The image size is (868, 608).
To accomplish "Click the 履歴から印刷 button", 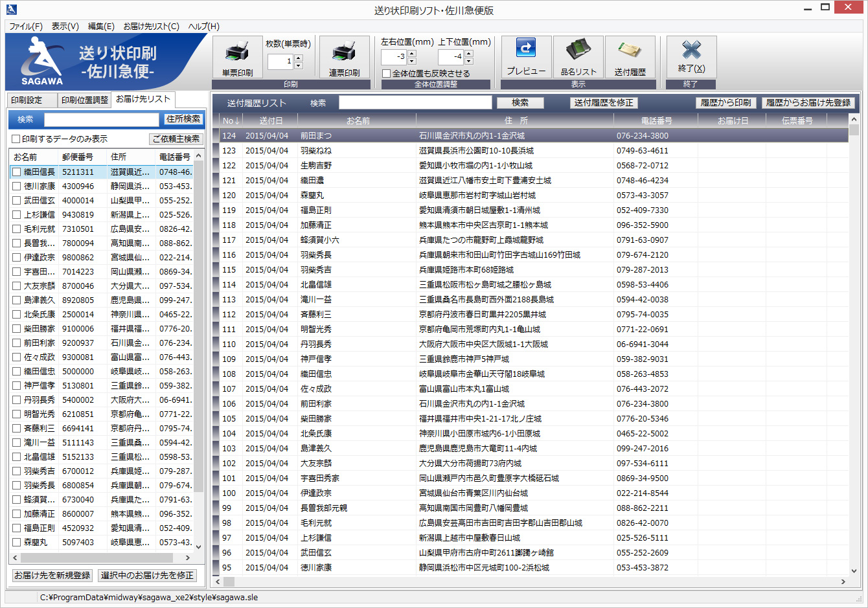I will point(726,103).
